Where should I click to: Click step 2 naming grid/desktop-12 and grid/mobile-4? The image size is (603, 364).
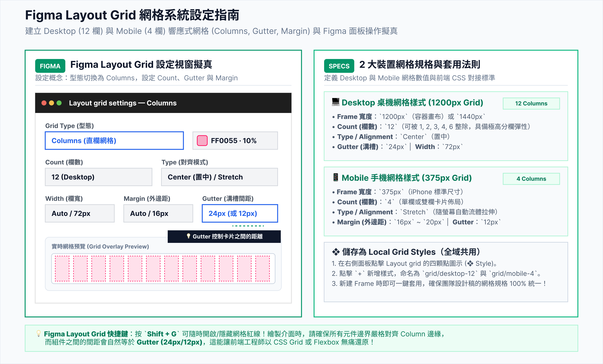pyautogui.click(x=437, y=274)
